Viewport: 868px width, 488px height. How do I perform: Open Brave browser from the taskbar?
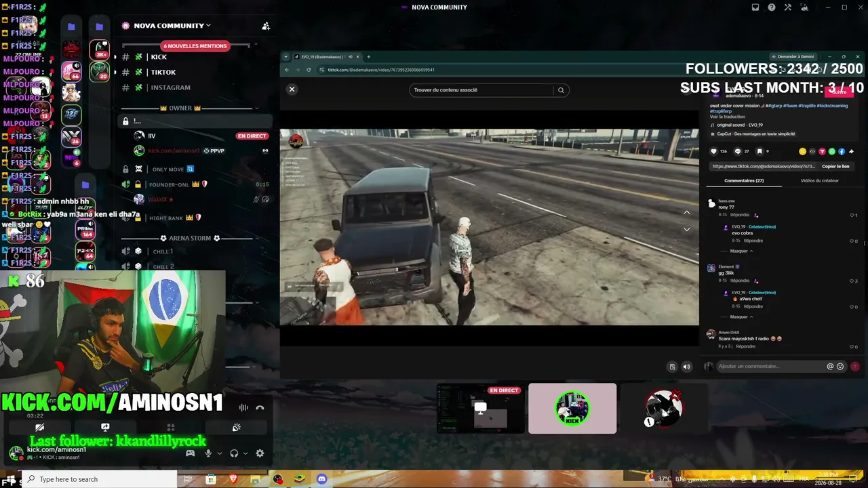point(233,479)
